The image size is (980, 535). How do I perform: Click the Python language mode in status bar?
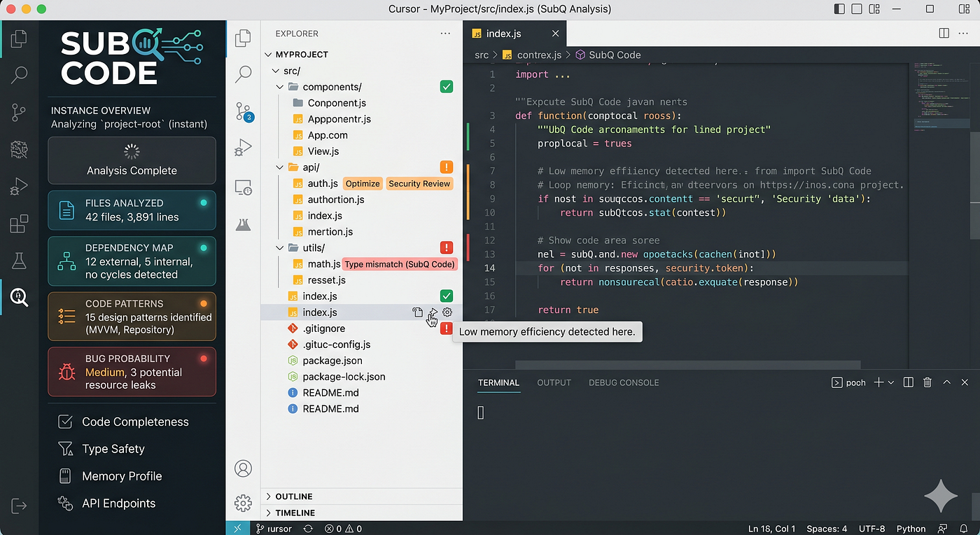coord(911,529)
